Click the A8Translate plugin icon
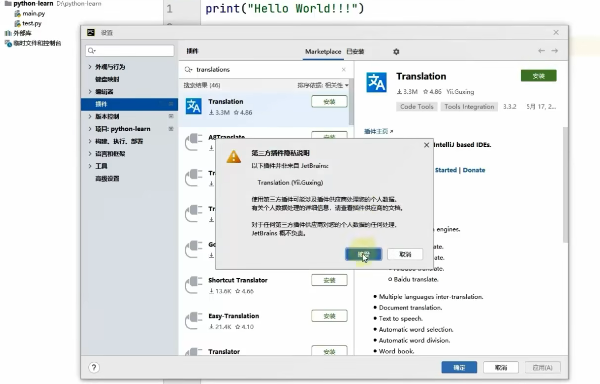The image size is (600, 384). click(194, 142)
